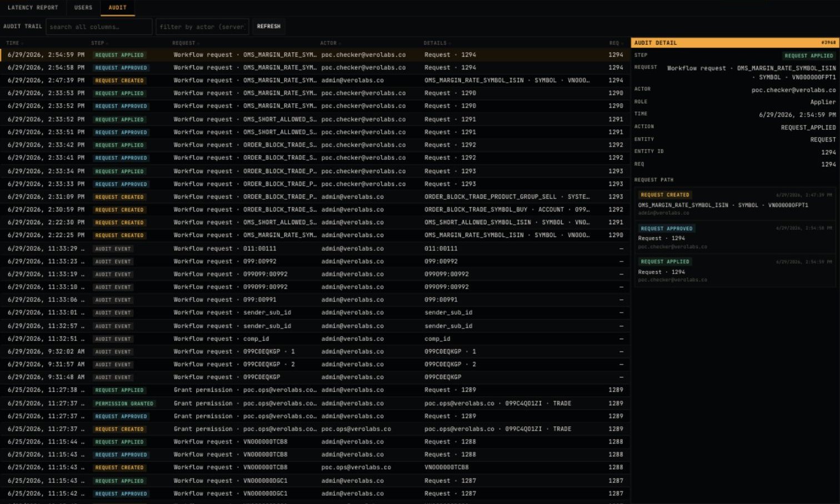Select the row timed 6/29/2026, 9:32:02 AM

pos(315,351)
